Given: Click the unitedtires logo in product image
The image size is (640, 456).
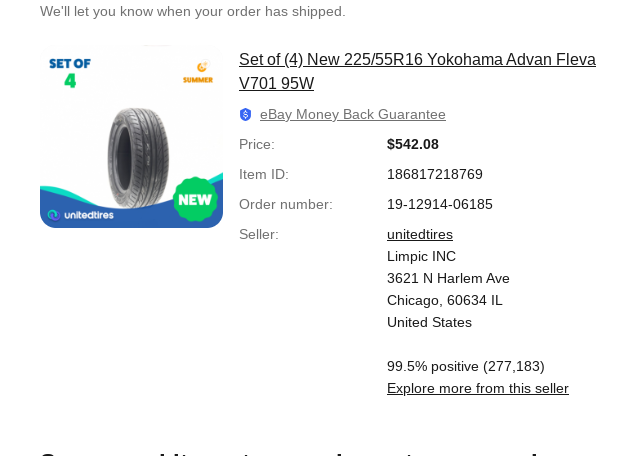Looking at the screenshot, I should coord(80,214).
